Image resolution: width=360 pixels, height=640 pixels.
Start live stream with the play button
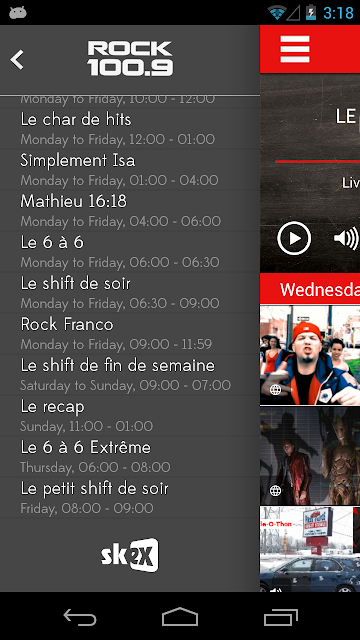point(294,238)
